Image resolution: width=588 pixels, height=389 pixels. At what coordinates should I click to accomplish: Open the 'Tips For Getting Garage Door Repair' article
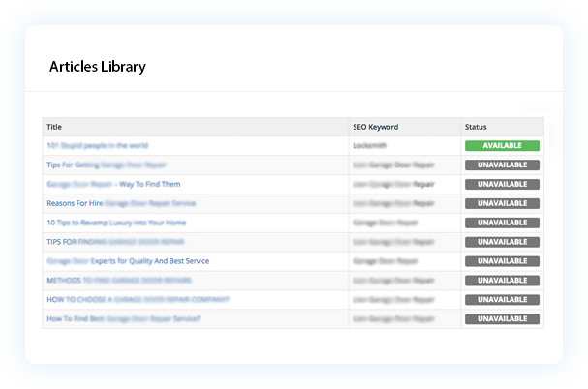pyautogui.click(x=107, y=165)
